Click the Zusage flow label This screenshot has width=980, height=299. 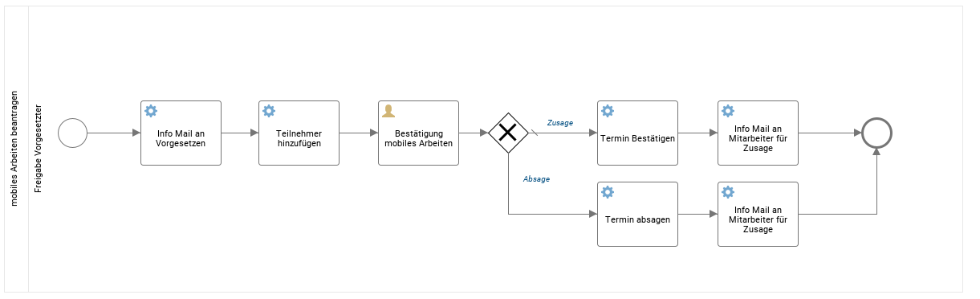click(559, 123)
